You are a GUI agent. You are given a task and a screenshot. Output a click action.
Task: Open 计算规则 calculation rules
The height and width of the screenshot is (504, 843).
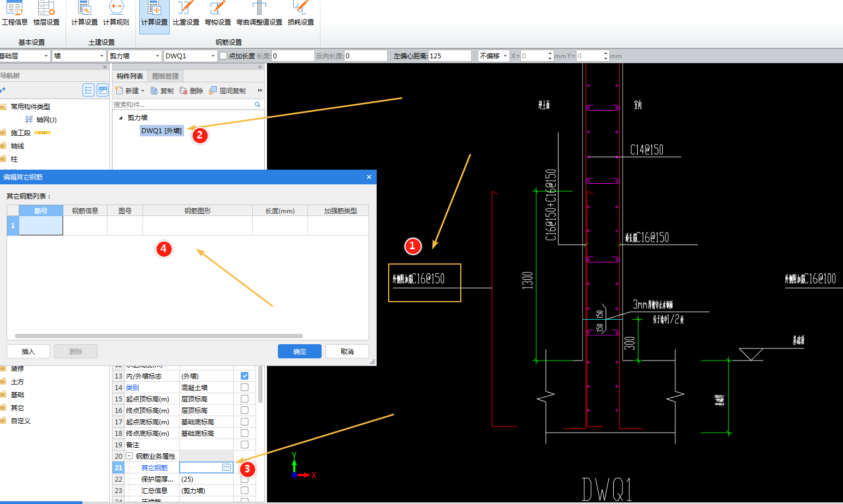(116, 14)
